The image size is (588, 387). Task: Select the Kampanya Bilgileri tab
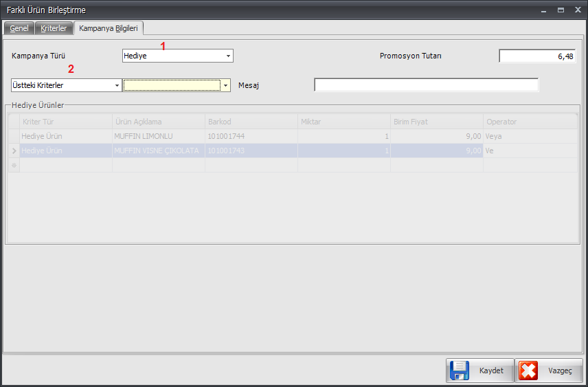[x=109, y=29]
